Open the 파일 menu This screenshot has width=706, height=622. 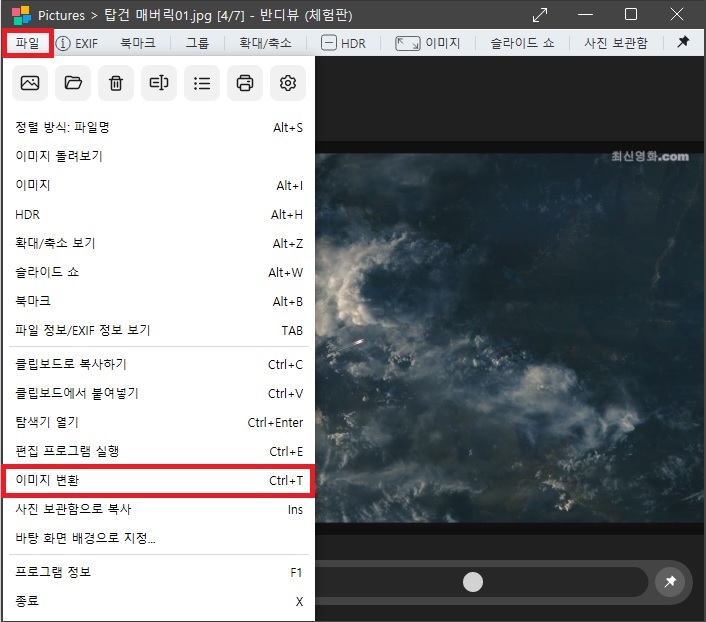click(27, 43)
